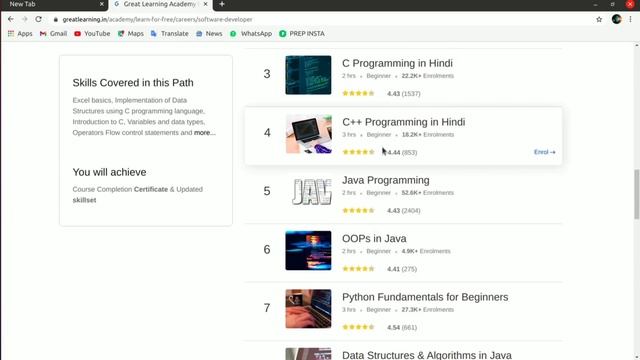
Task: Bookmark this page with the star icon
Action: coord(599,19)
